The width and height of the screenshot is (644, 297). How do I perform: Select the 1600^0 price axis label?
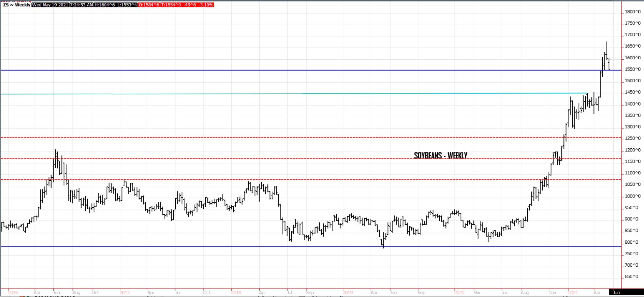633,58
